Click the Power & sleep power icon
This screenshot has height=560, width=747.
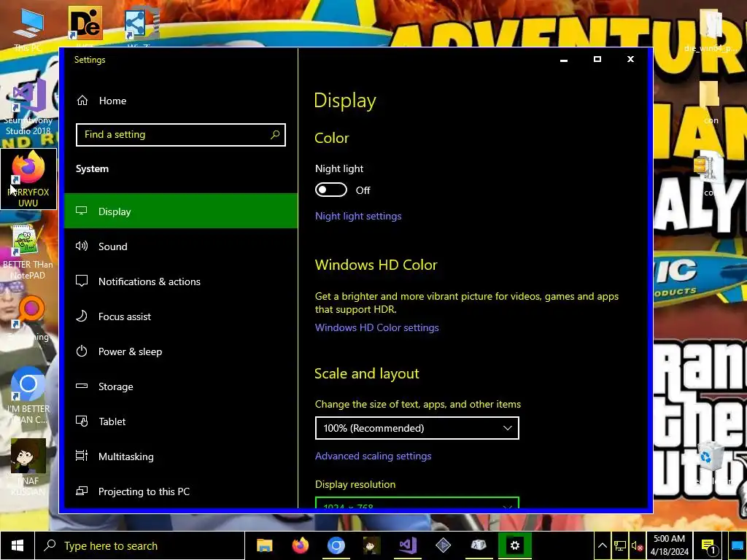[x=82, y=351]
